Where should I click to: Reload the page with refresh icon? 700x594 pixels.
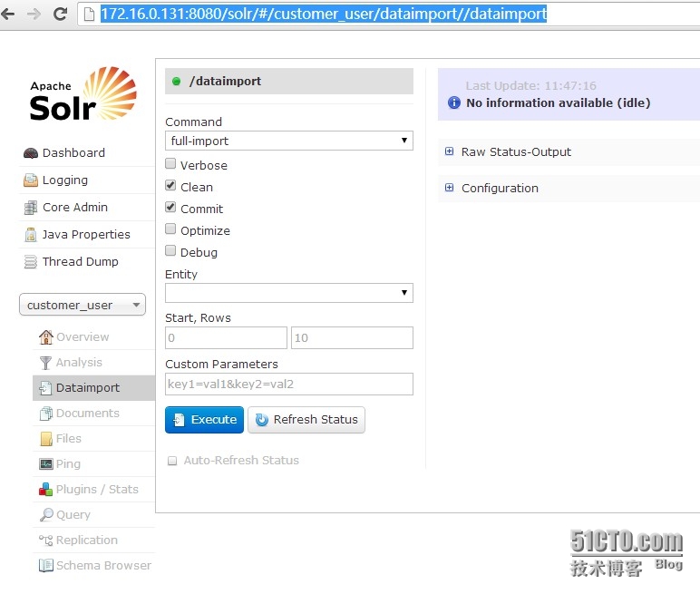pos(60,14)
